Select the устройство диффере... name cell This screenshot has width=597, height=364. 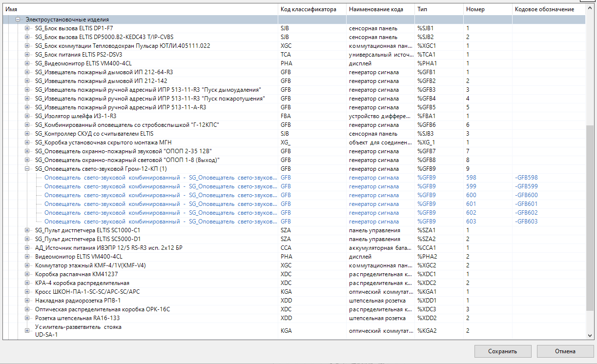pyautogui.click(x=380, y=116)
